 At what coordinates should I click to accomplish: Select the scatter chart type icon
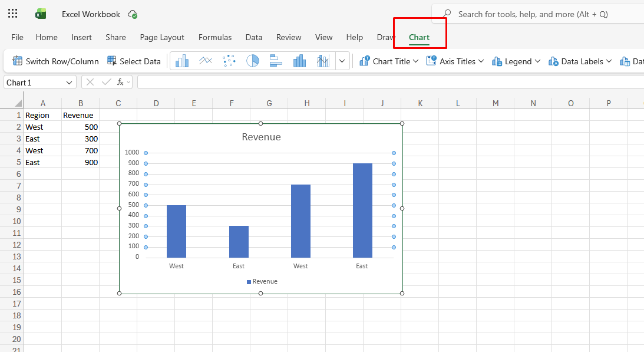pyautogui.click(x=229, y=61)
